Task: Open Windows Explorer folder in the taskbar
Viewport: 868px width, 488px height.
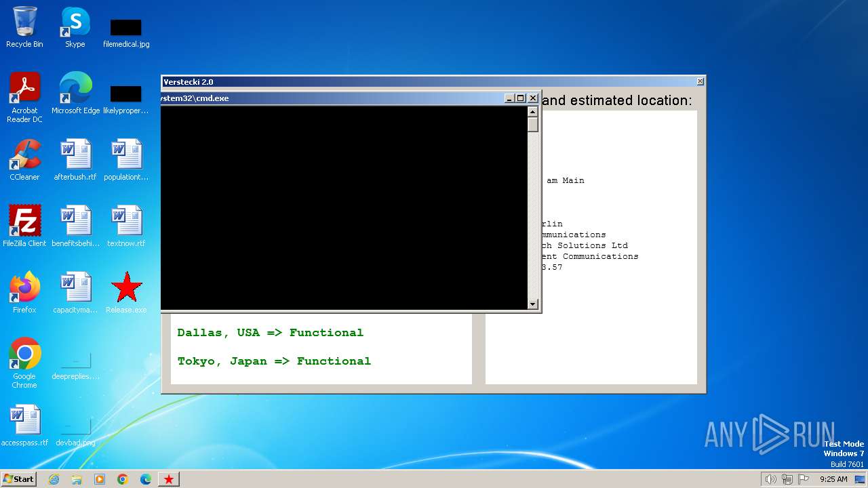Action: click(77, 479)
